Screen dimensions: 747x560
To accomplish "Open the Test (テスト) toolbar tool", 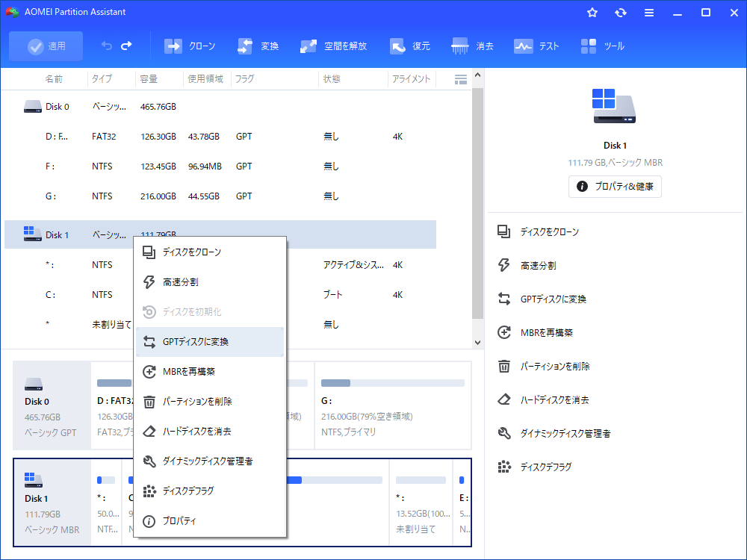I will tap(536, 46).
